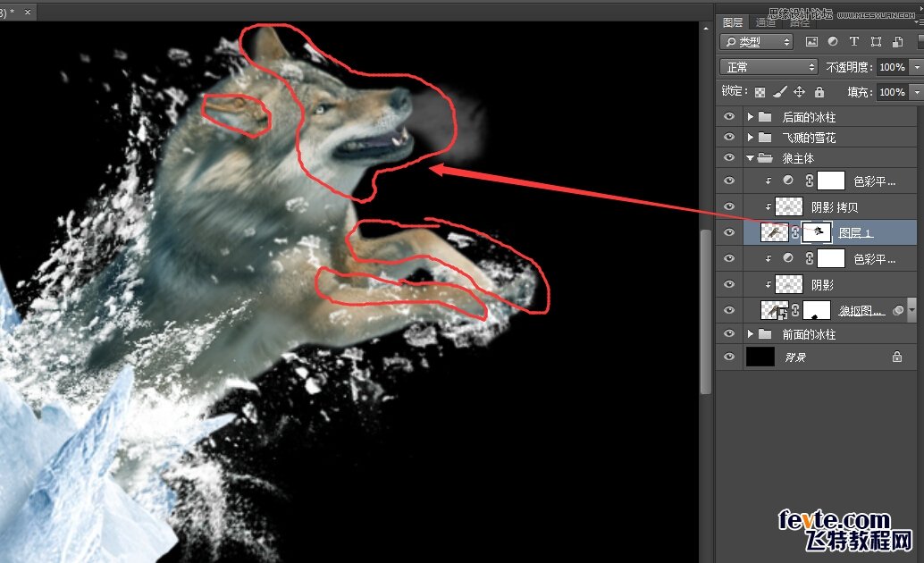Select the smart object filter icon
The height and width of the screenshot is (563, 924).
point(897,41)
